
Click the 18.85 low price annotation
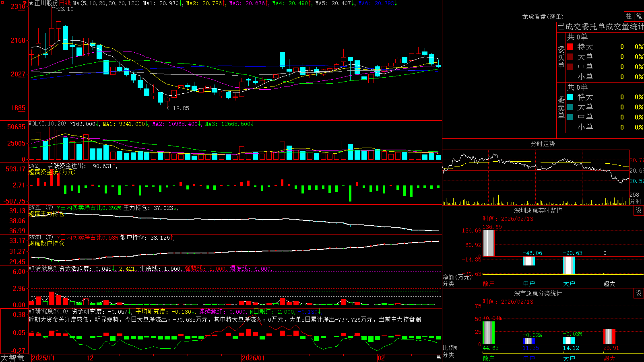(x=181, y=108)
